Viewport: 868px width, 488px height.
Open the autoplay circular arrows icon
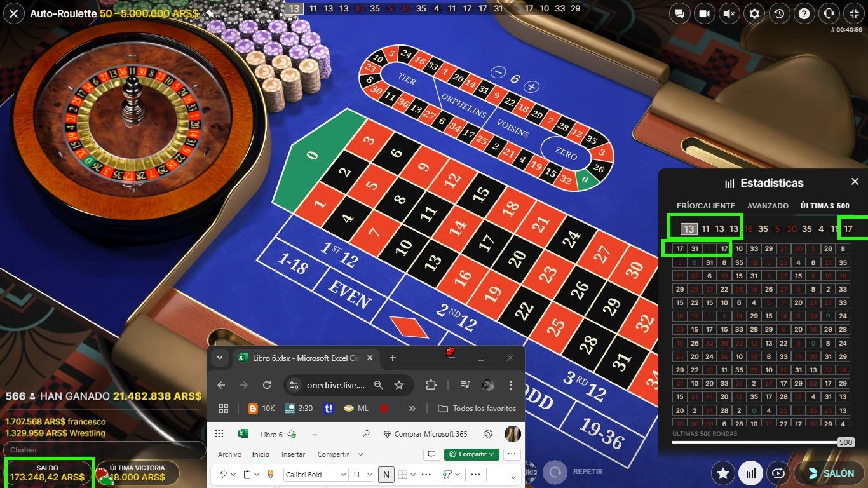tap(778, 473)
